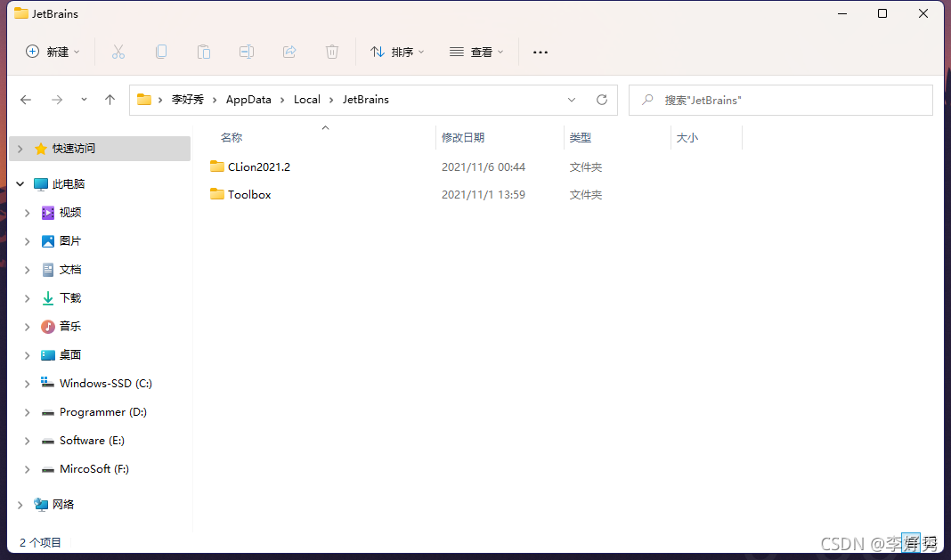This screenshot has width=951, height=560.
Task: Sort by 修改日期 column header
Action: coord(463,138)
